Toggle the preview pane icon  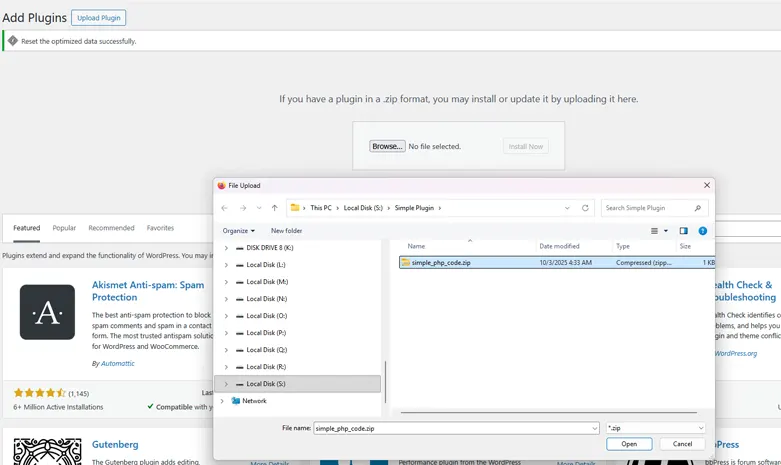(x=683, y=231)
